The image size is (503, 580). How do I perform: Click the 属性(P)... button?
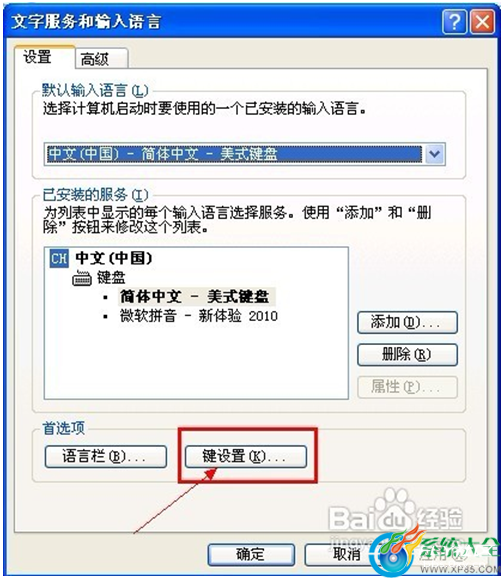pos(407,387)
